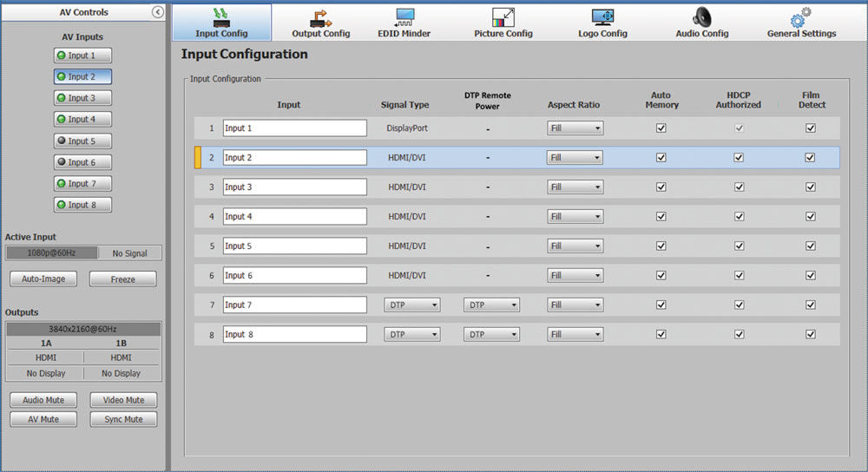This screenshot has height=472, width=868.
Task: Click the Sync Mute button
Action: [x=123, y=419]
